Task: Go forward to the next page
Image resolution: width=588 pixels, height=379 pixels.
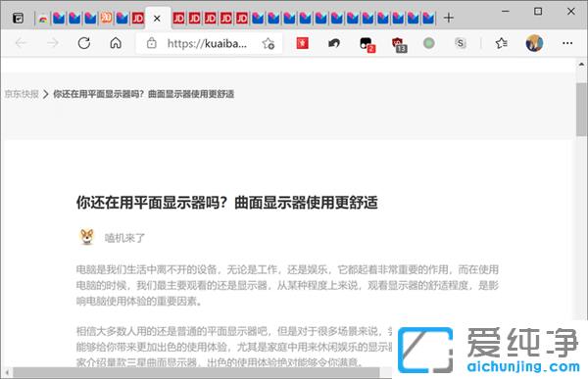Action: click(x=53, y=43)
